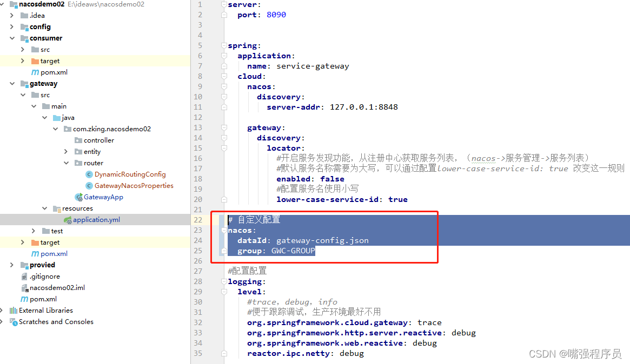The image size is (630, 364).
Task: Select External Libraries node
Action: coord(46,310)
